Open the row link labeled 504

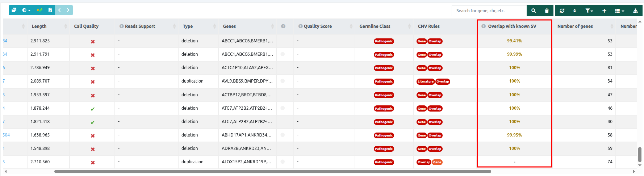coord(6,135)
